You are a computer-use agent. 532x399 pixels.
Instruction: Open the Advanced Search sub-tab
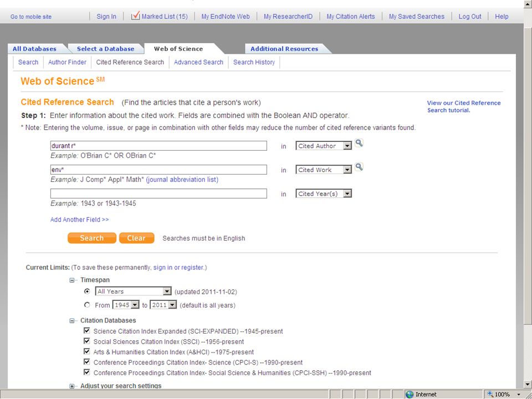point(198,62)
